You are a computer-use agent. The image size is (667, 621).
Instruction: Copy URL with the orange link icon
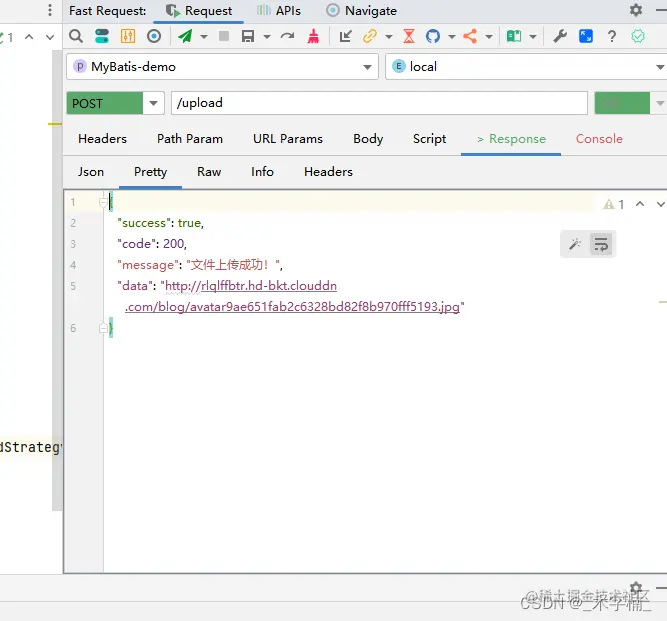[x=370, y=36]
